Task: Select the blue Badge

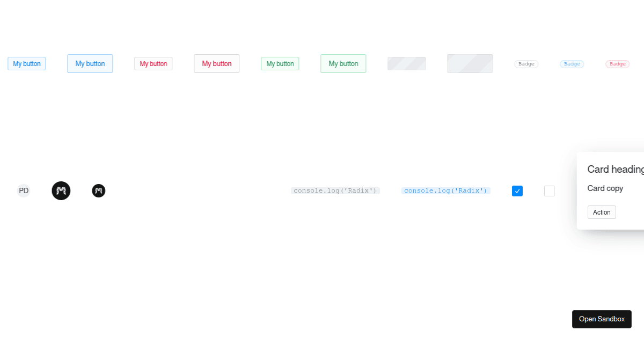Action: tap(572, 63)
